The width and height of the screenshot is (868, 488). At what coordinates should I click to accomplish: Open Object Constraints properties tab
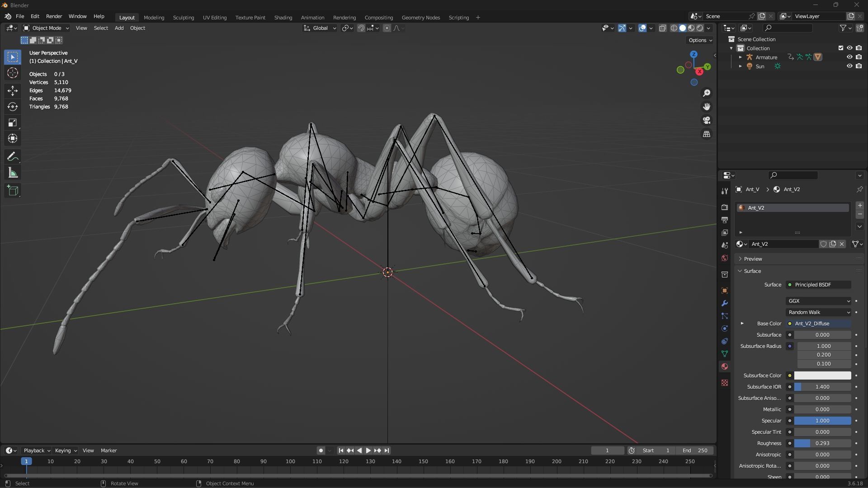tap(725, 341)
